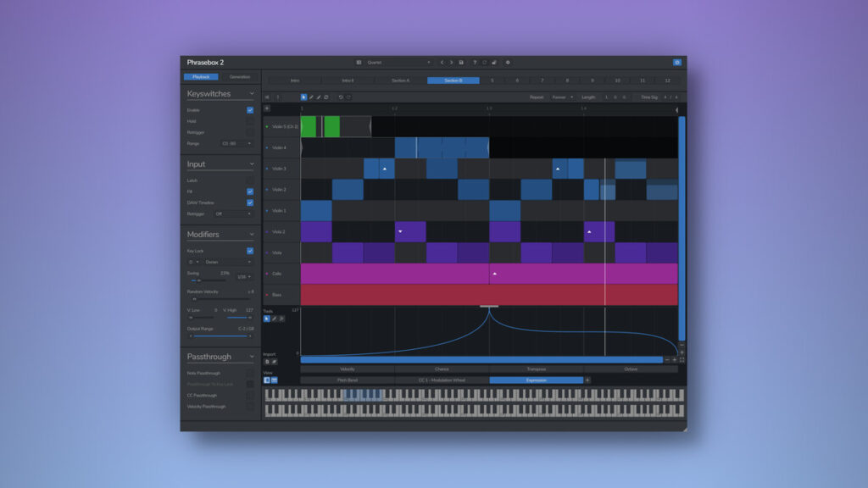Open settings with the top gear icon
The width and height of the screenshot is (868, 488).
508,62
